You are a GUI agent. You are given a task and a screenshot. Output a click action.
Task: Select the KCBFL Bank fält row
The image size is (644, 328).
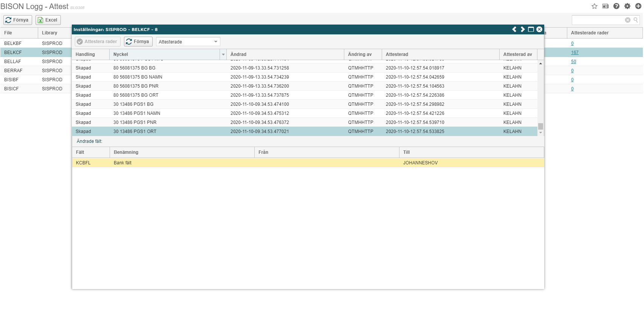(x=308, y=163)
